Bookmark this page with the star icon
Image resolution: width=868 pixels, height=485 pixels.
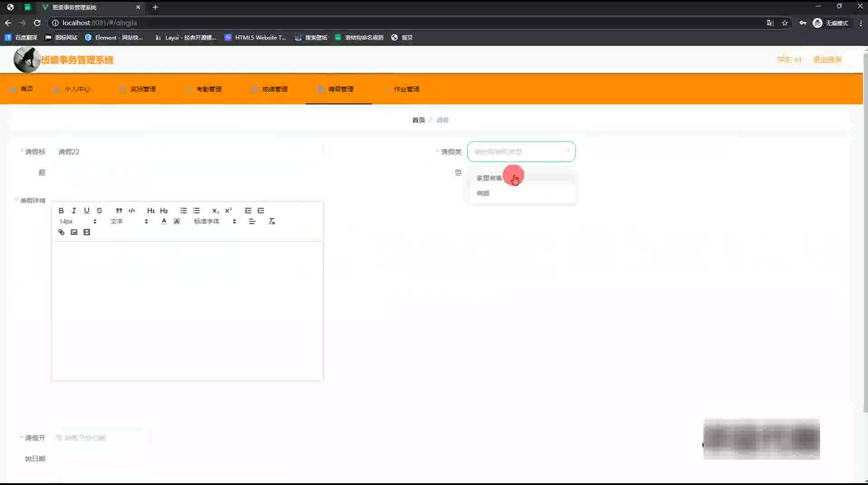pyautogui.click(x=785, y=23)
